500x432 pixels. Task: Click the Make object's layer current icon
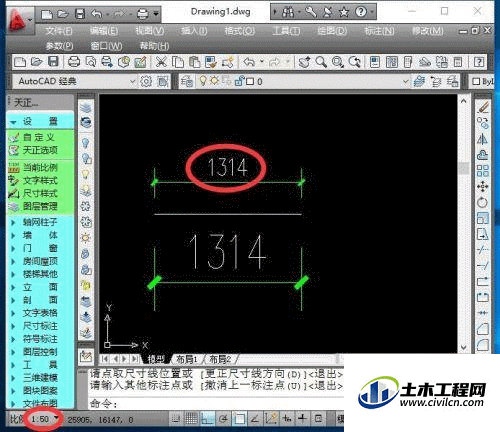click(x=419, y=81)
